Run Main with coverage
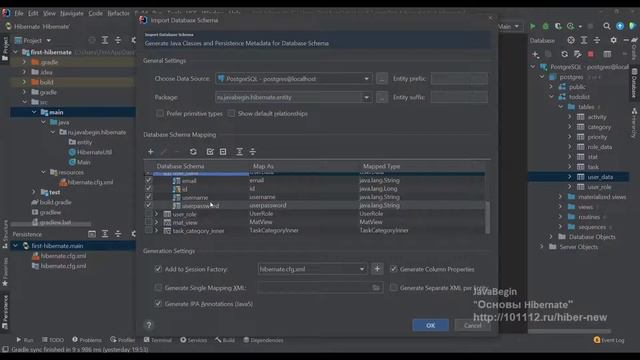This screenshot has height=360, width=640. [x=558, y=26]
